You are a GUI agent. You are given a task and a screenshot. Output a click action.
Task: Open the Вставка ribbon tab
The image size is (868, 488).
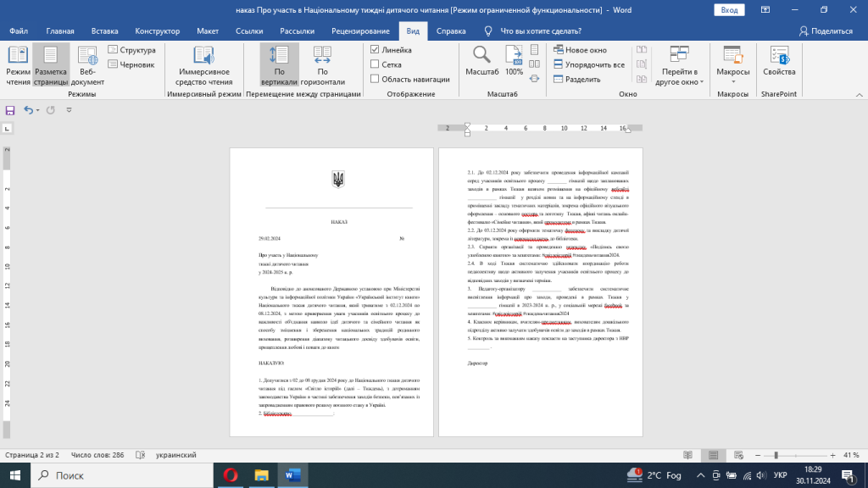103,31
